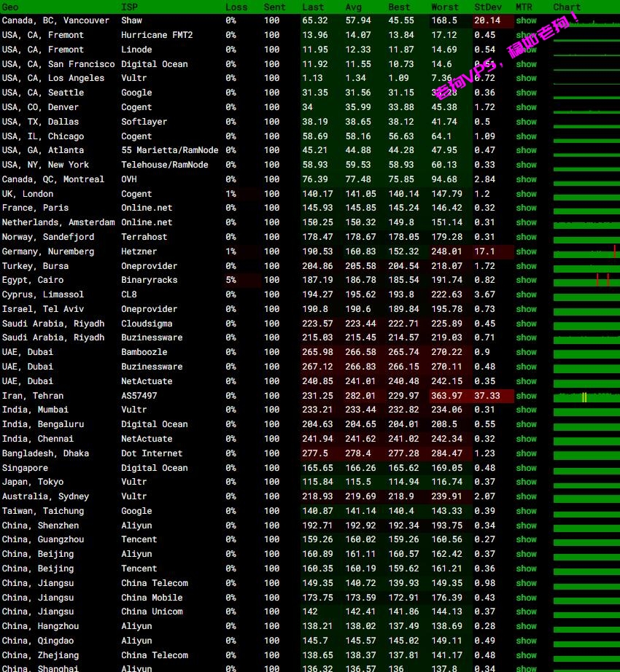
Task: Click the India, Bengaluru geo cell
Action: [x=43, y=424]
